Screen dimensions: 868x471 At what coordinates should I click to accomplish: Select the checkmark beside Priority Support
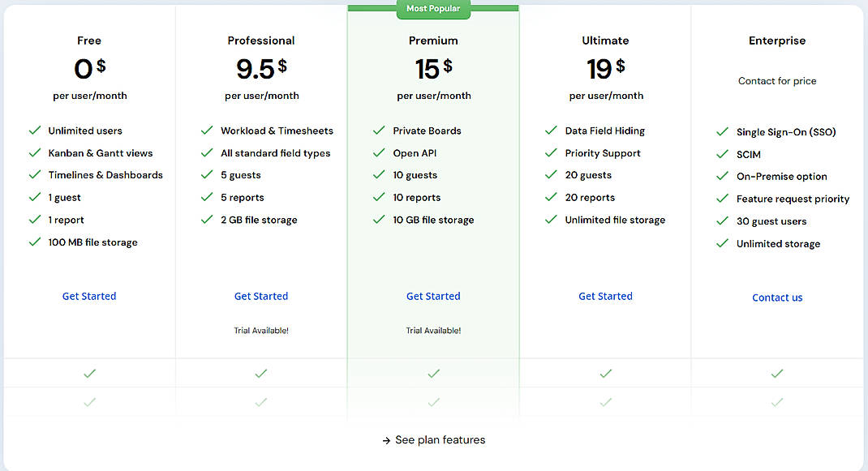pyautogui.click(x=551, y=152)
